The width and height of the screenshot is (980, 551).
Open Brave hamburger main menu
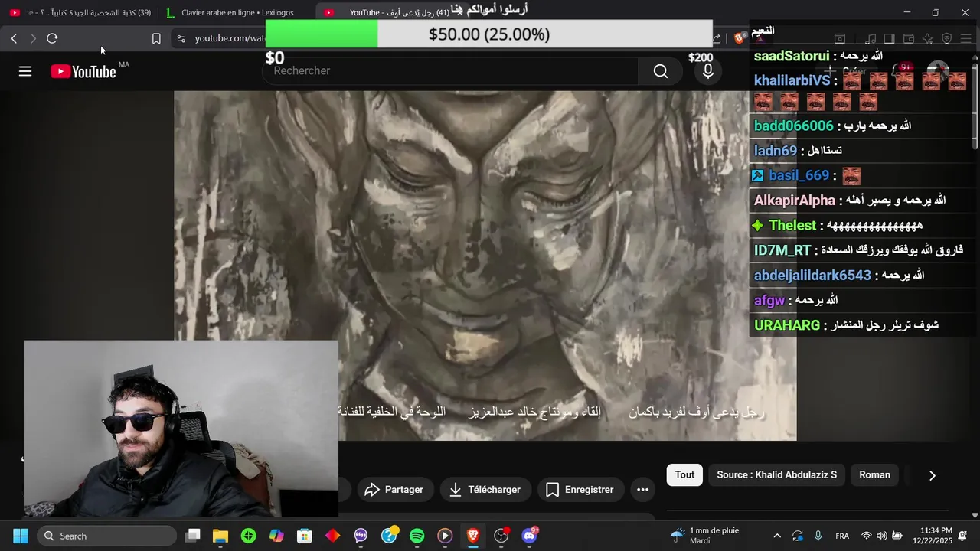(965, 38)
